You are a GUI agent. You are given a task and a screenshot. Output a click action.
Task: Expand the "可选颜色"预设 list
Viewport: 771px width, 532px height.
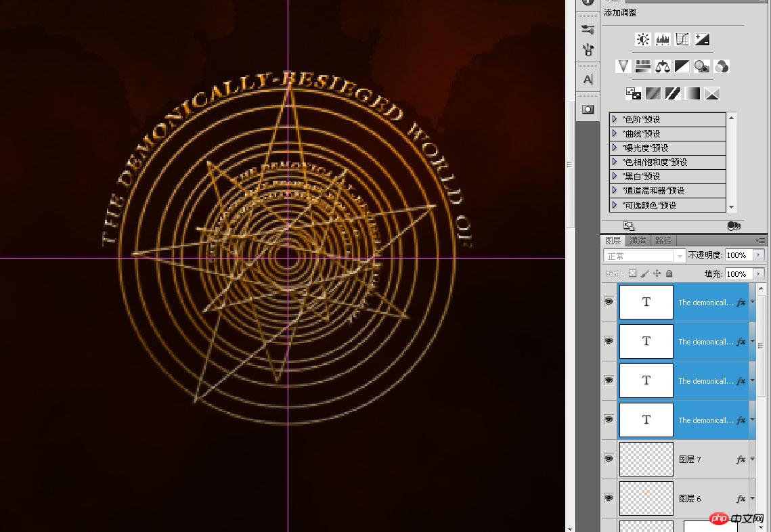615,204
